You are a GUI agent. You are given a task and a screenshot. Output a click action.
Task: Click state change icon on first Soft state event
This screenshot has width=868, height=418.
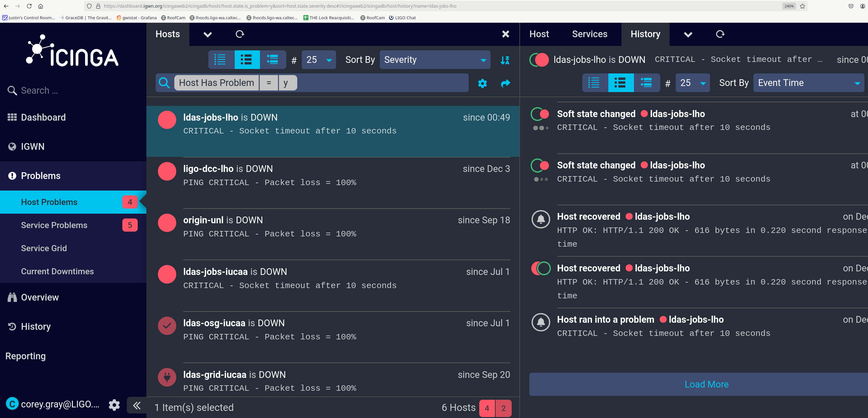(x=540, y=114)
